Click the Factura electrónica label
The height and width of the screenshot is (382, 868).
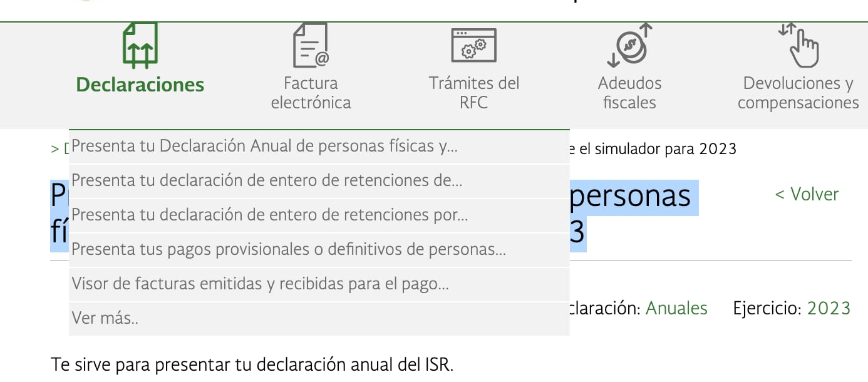311,92
